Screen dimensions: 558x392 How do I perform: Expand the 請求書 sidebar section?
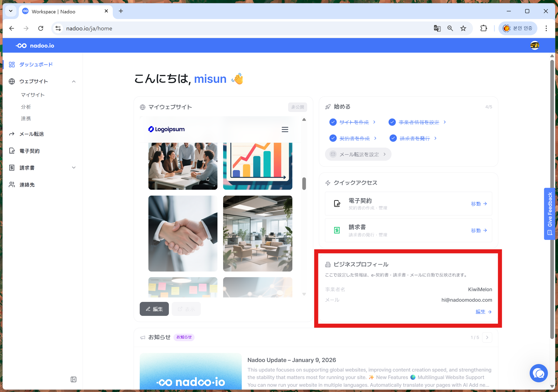pos(74,168)
